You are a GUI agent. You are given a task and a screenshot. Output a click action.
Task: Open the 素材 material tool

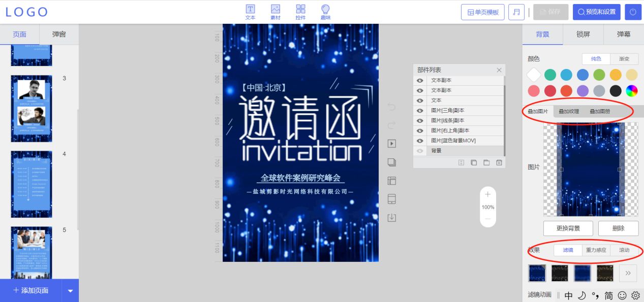(x=275, y=12)
